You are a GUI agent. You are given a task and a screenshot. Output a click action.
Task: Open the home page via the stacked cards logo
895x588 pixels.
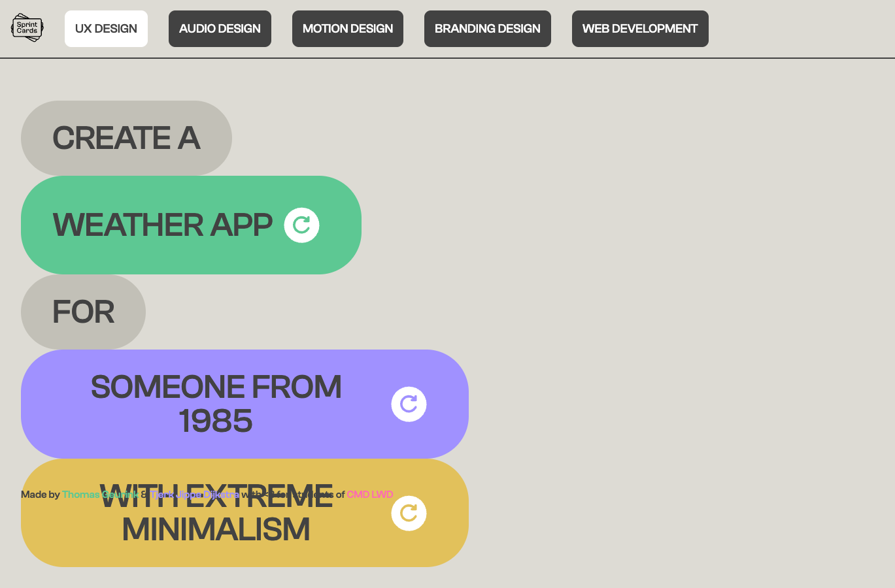point(27,27)
